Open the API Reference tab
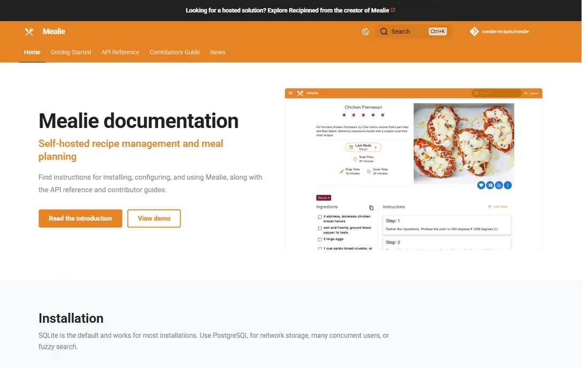 (120, 52)
